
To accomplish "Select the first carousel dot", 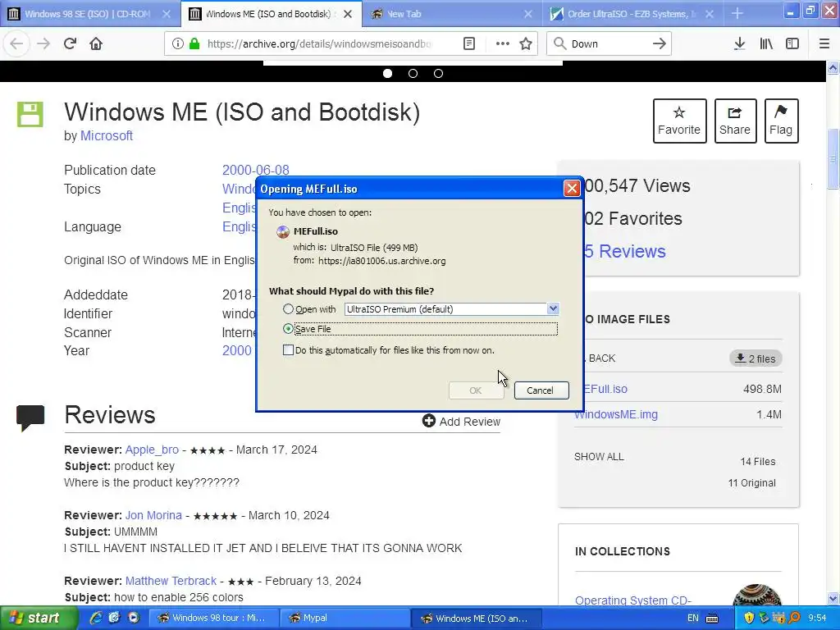I will coord(387,73).
